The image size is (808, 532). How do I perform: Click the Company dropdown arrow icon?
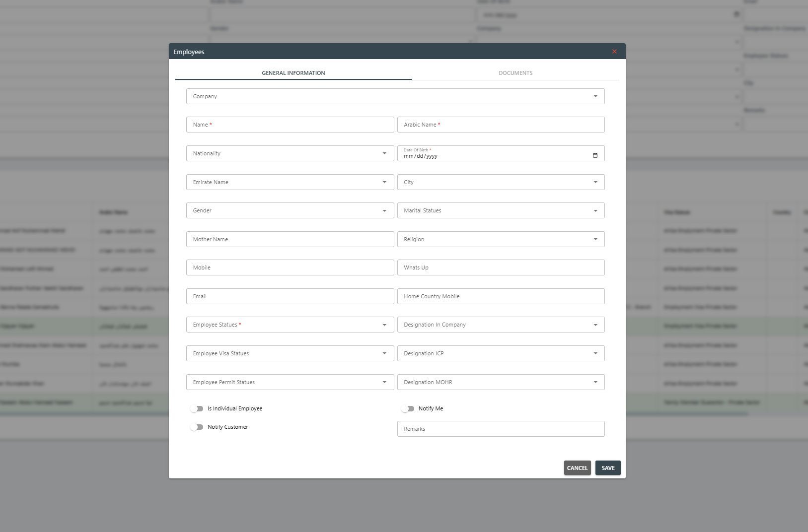[x=595, y=96]
